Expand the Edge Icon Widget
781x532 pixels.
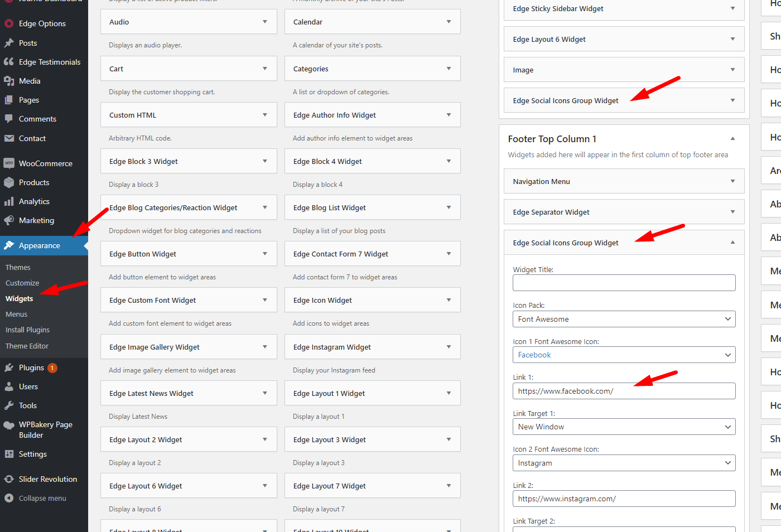pyautogui.click(x=449, y=300)
